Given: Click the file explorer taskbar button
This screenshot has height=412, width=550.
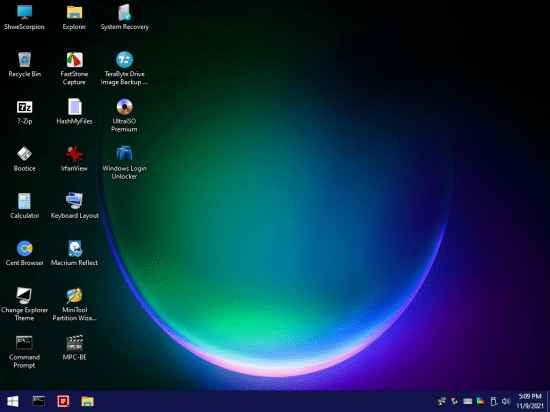Looking at the screenshot, I should click(x=87, y=401).
